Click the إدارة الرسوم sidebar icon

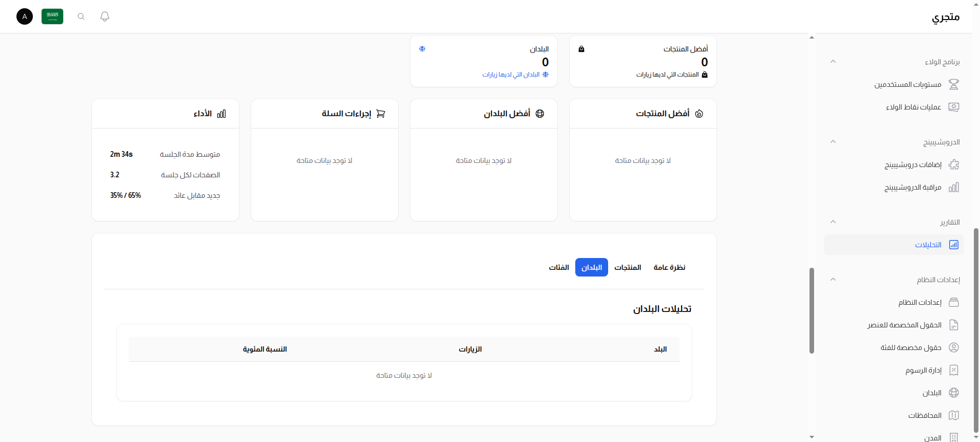point(954,370)
